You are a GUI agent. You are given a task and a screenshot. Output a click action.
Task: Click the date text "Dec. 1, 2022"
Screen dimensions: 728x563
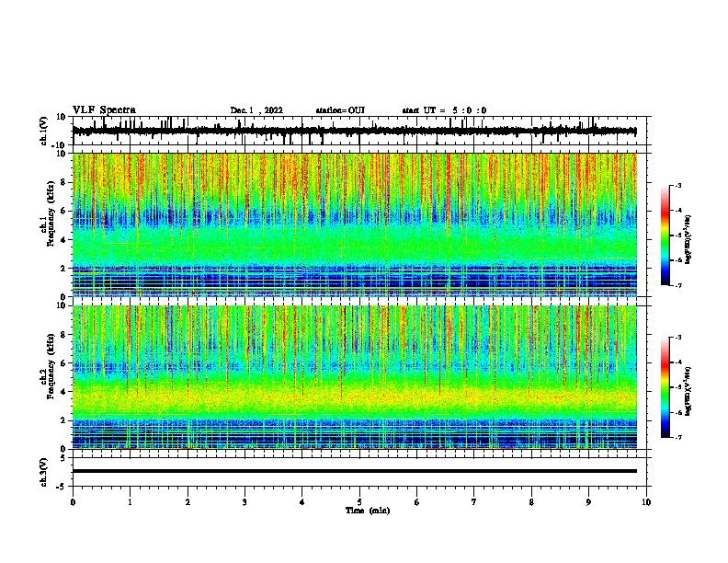click(x=256, y=110)
